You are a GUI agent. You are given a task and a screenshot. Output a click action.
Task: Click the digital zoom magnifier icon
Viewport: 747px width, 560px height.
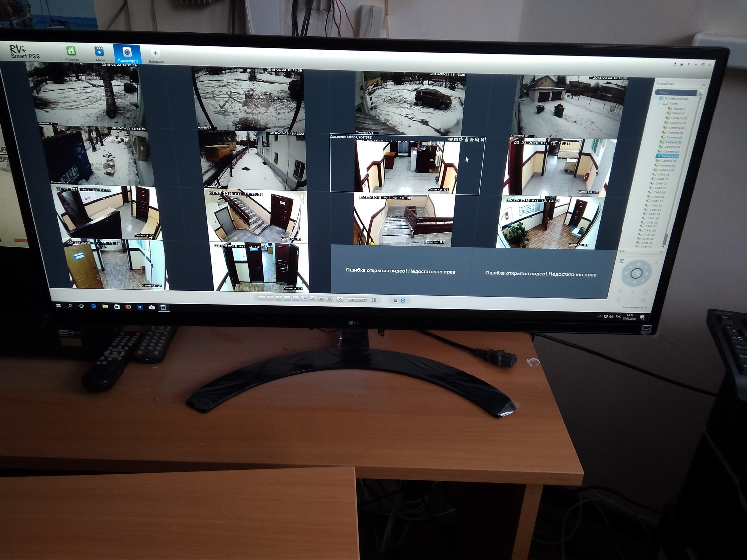tap(477, 140)
